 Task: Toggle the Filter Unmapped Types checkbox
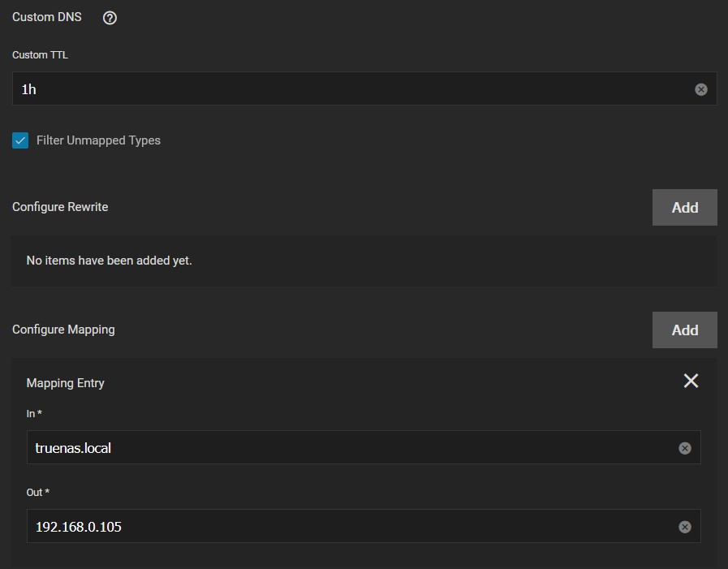click(19, 140)
